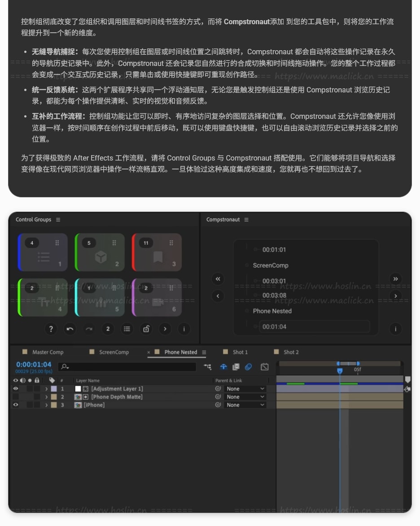Select history entry 00:03:08

coord(274,296)
